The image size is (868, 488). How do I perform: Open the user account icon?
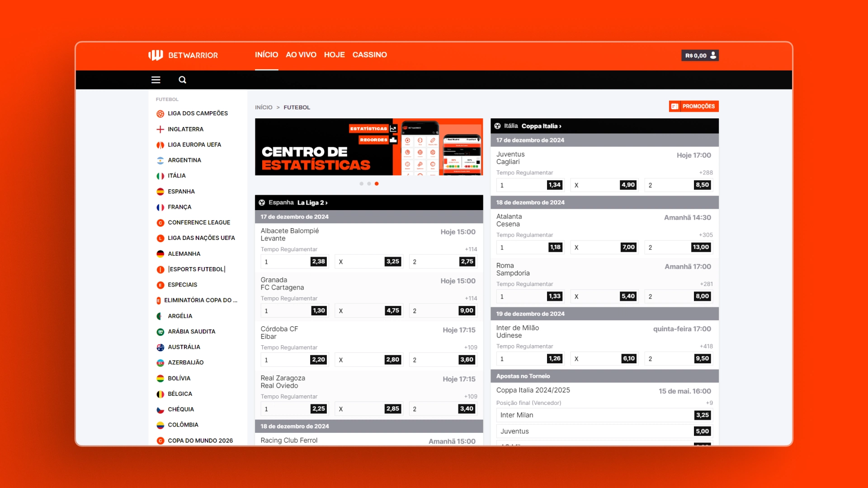click(713, 55)
